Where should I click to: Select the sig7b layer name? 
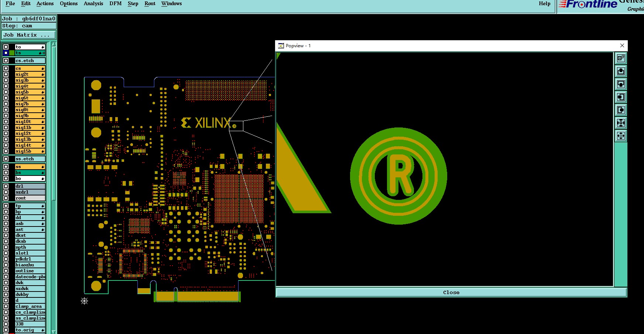[x=30, y=104]
